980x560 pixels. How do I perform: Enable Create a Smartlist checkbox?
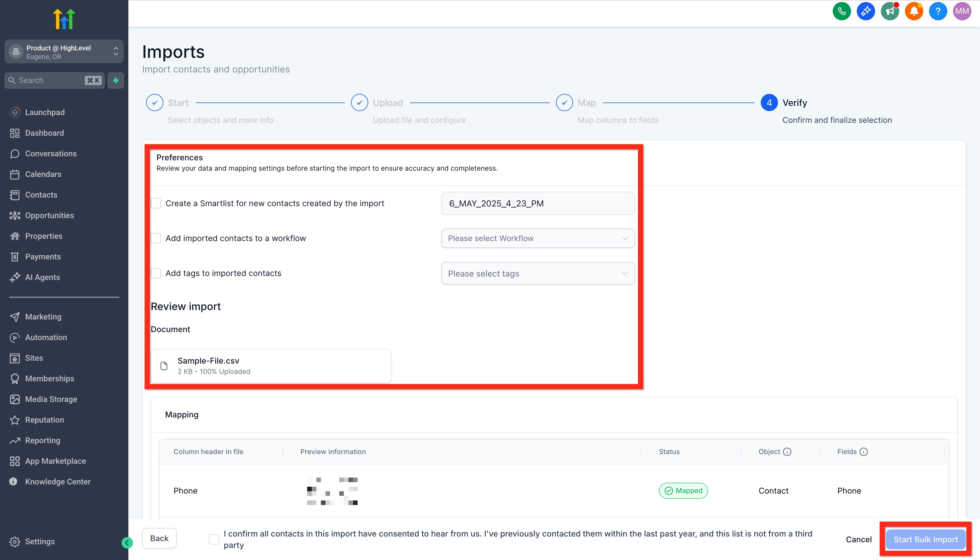coord(156,203)
